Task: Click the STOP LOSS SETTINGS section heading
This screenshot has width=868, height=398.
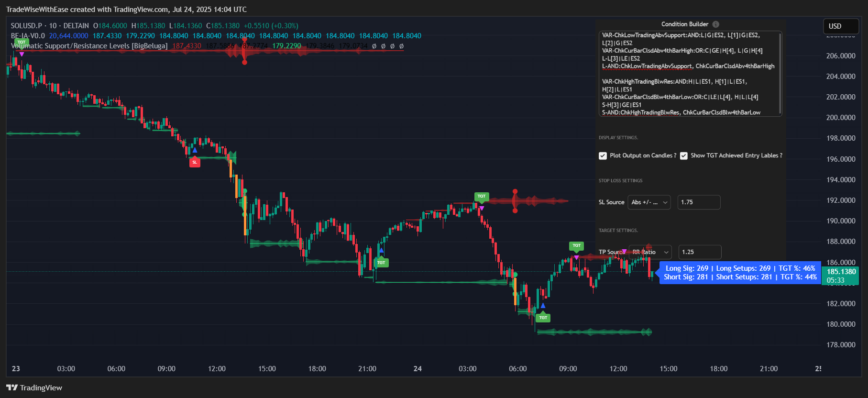Action: [x=620, y=181]
